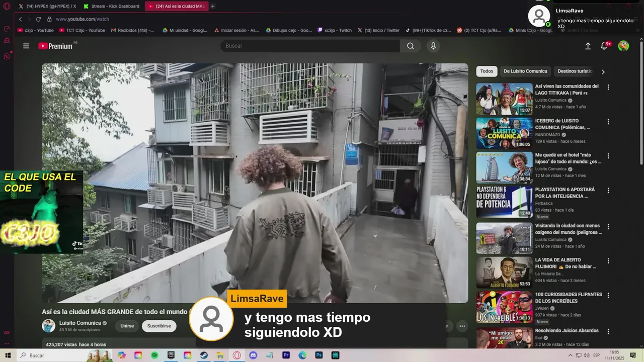The image size is (644, 362).
Task: Go back with browser back arrow
Action: pos(20,19)
